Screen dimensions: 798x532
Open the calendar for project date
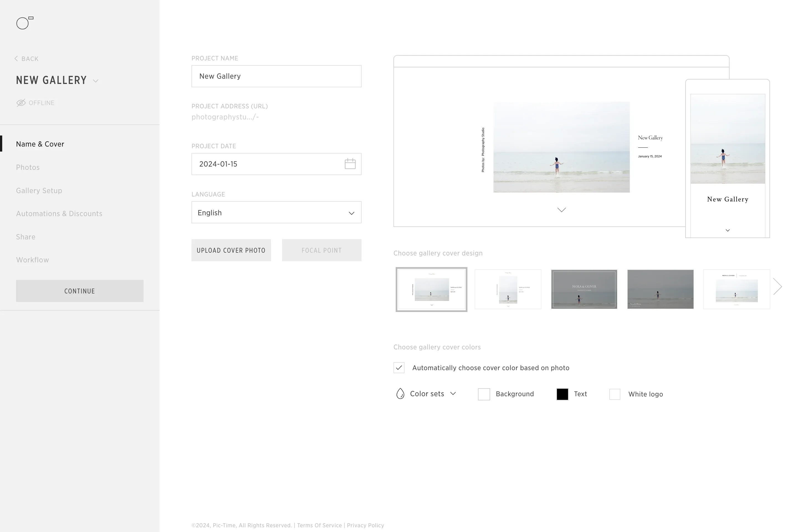point(350,164)
